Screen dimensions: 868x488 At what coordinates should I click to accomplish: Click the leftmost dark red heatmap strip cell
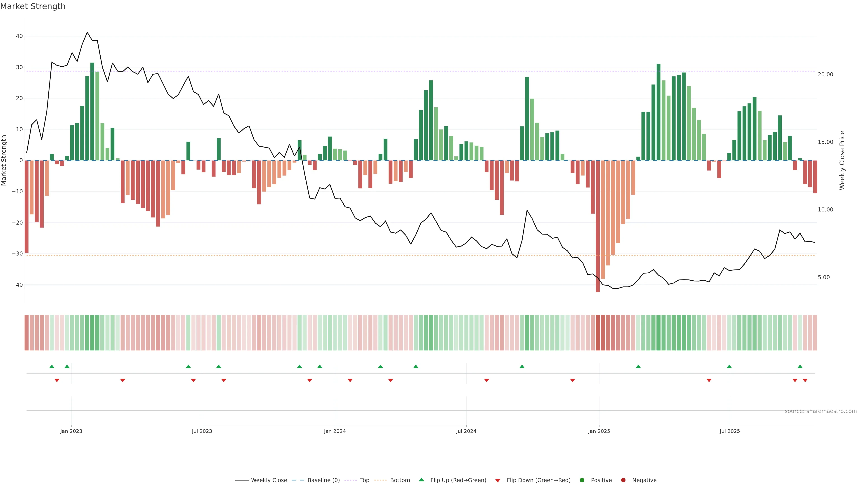coord(26,332)
